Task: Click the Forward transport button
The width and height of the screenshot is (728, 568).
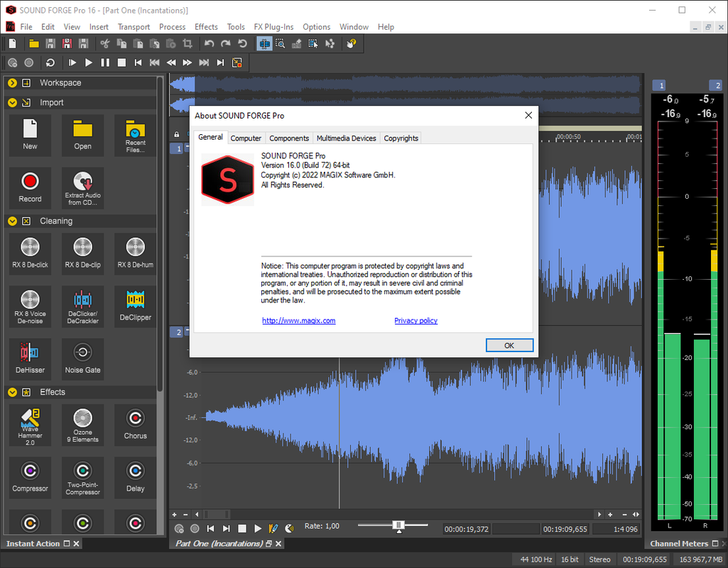Action: click(x=187, y=62)
